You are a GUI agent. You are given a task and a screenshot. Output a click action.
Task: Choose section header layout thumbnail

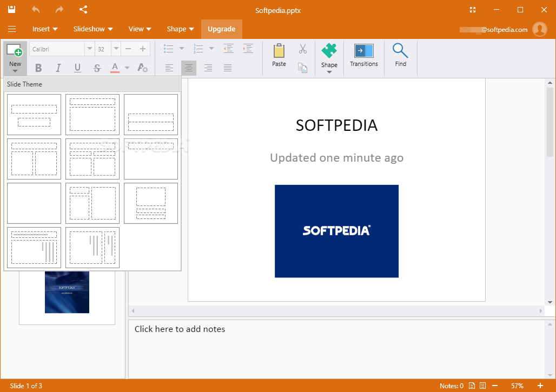coord(151,115)
